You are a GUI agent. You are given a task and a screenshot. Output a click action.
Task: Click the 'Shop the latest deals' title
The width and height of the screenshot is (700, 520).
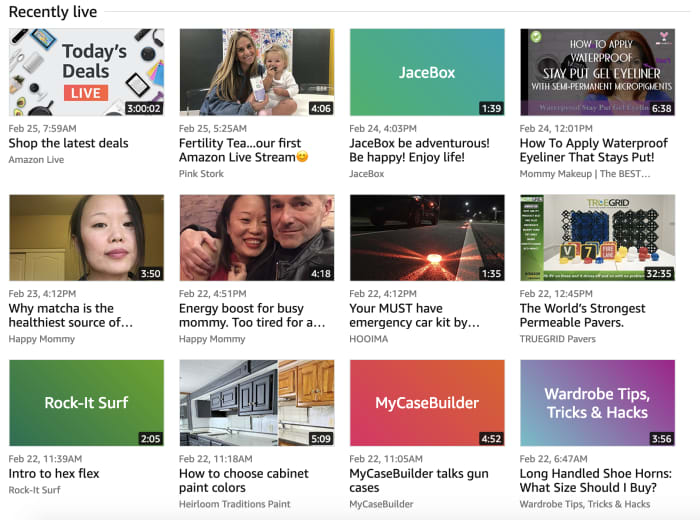tap(68, 143)
